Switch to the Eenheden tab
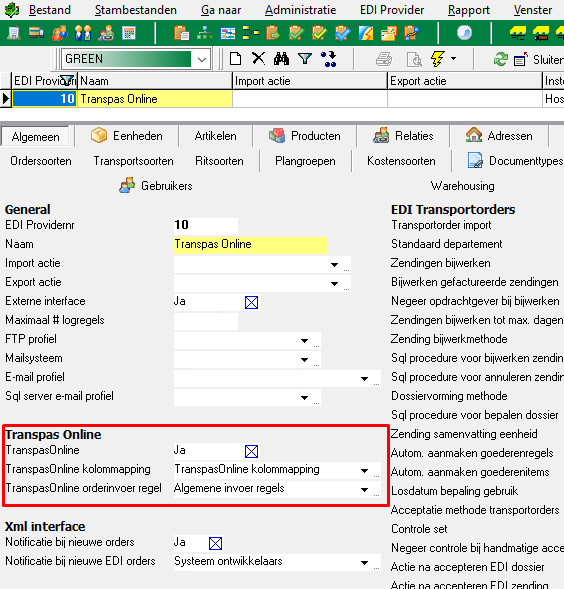 pos(127,136)
